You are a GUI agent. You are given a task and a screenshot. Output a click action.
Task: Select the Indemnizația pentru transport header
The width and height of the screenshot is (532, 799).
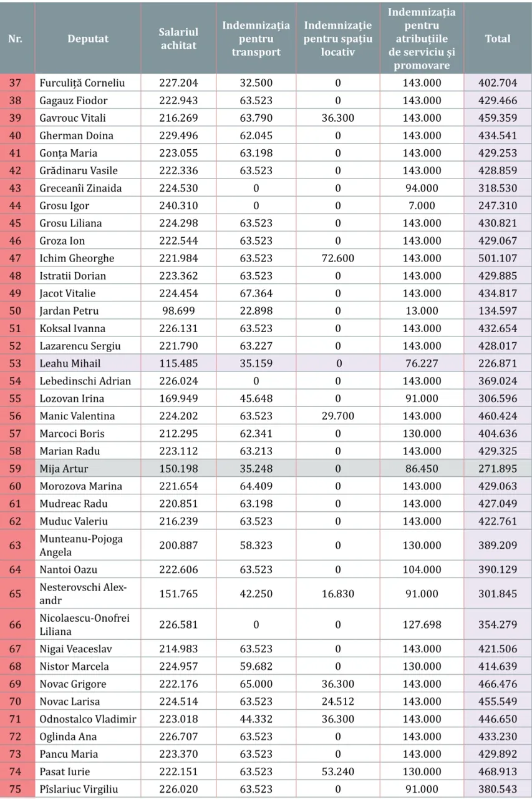tap(256, 39)
